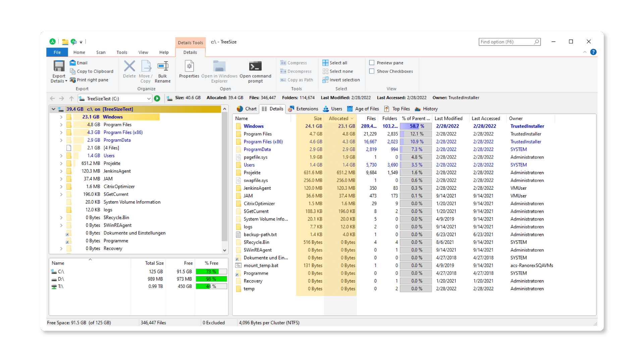Expand the Windows folder in the tree
Viewport: 644px width, 362px height.
coord(61,117)
